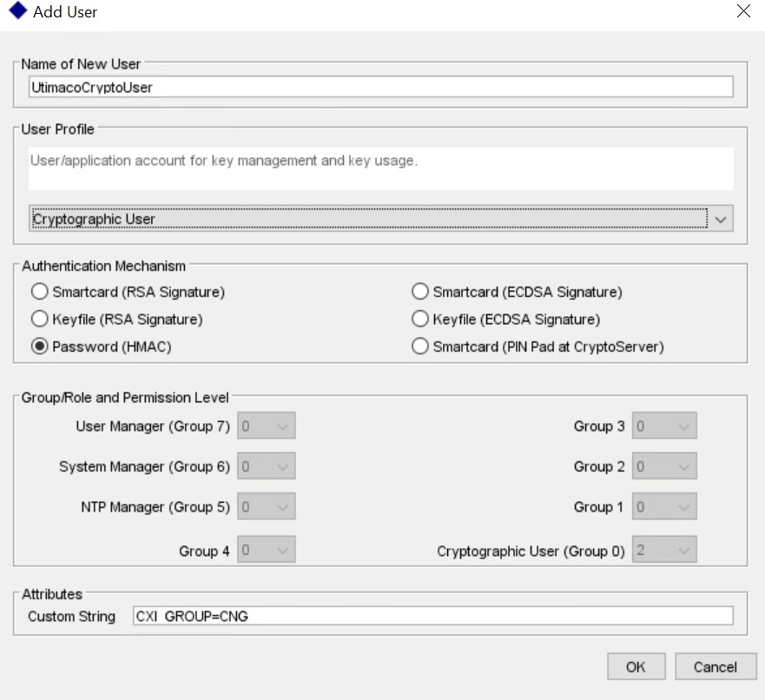Open Group 4 permission level dropdown
The image size is (765, 700).
click(267, 551)
